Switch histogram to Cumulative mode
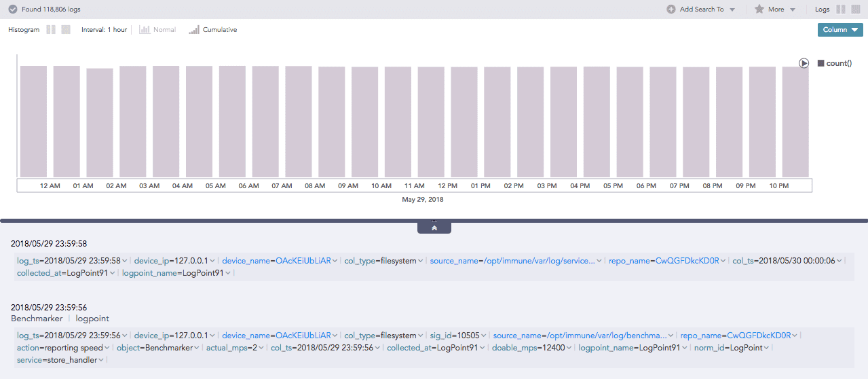The width and height of the screenshot is (868, 379). pyautogui.click(x=194, y=30)
